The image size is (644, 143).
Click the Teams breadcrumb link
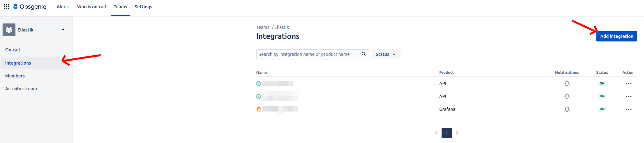pos(263,27)
